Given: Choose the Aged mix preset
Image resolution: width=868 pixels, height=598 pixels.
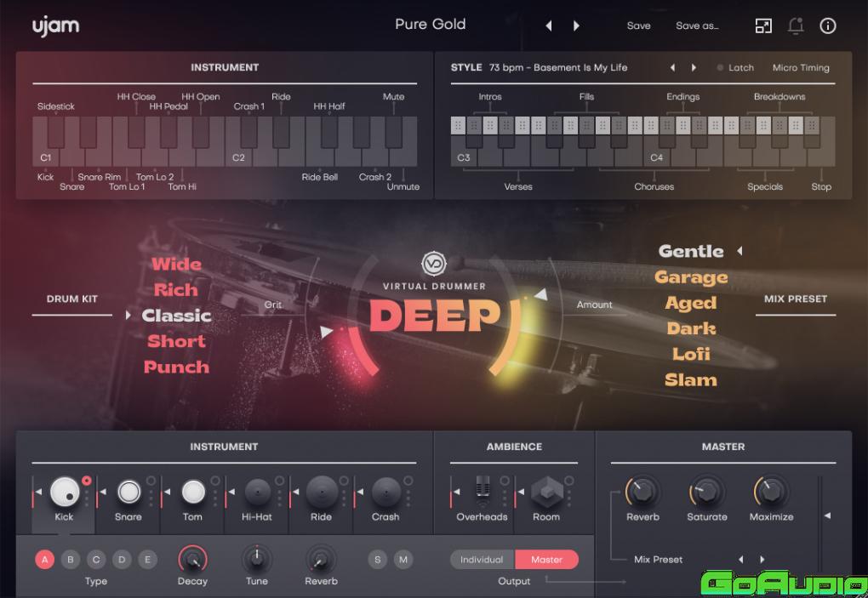Looking at the screenshot, I should coord(691,303).
